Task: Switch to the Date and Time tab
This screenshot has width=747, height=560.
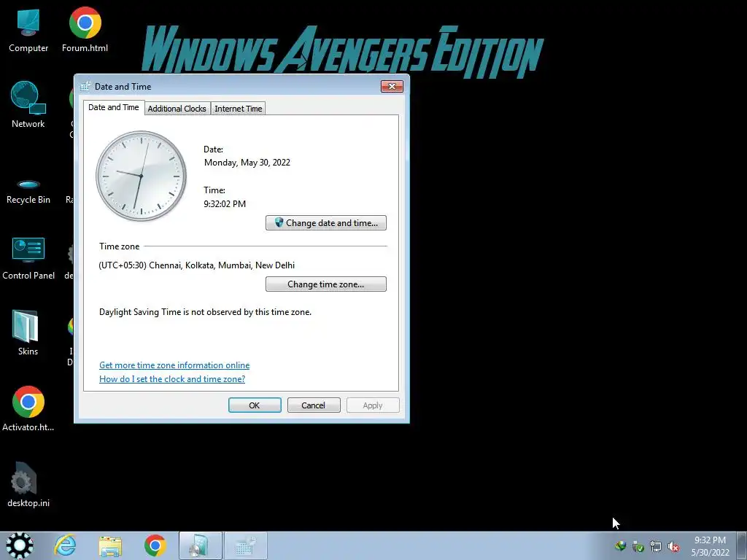Action: pyautogui.click(x=113, y=108)
